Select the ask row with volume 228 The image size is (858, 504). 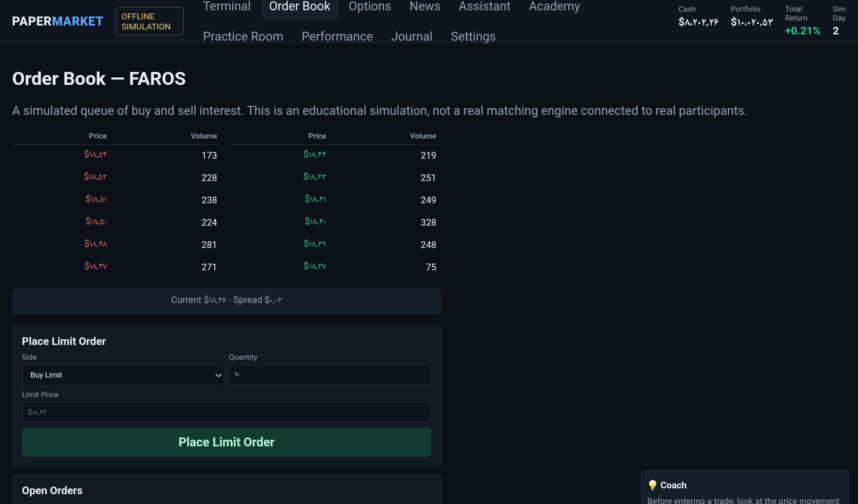(x=117, y=177)
